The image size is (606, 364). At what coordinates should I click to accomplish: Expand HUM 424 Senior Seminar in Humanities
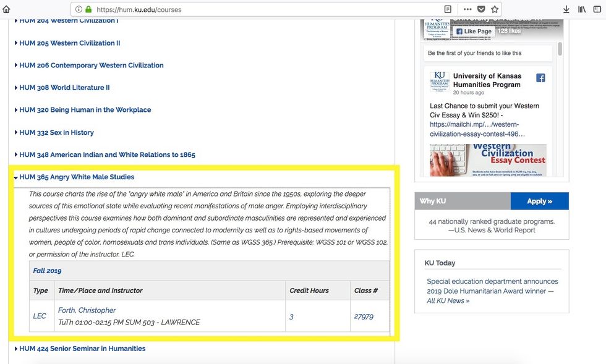coord(82,349)
